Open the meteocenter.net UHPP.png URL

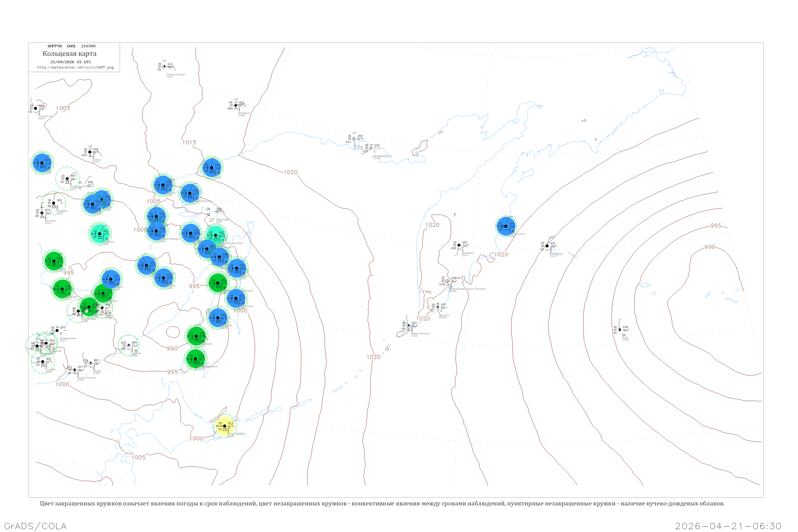pos(75,68)
